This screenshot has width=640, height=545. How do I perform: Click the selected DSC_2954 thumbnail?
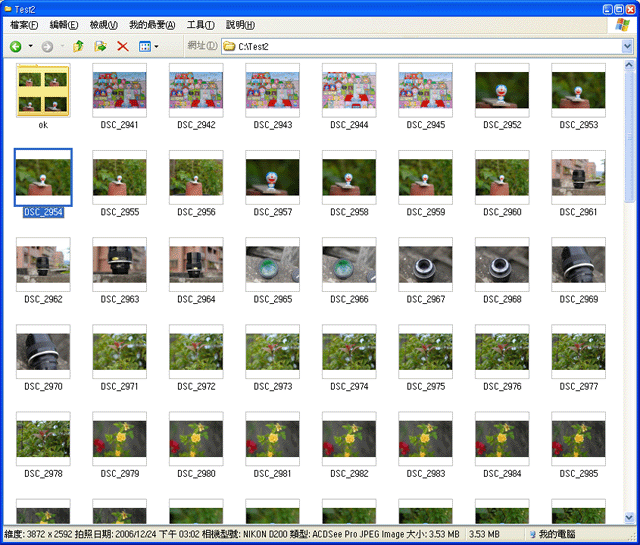(43, 177)
